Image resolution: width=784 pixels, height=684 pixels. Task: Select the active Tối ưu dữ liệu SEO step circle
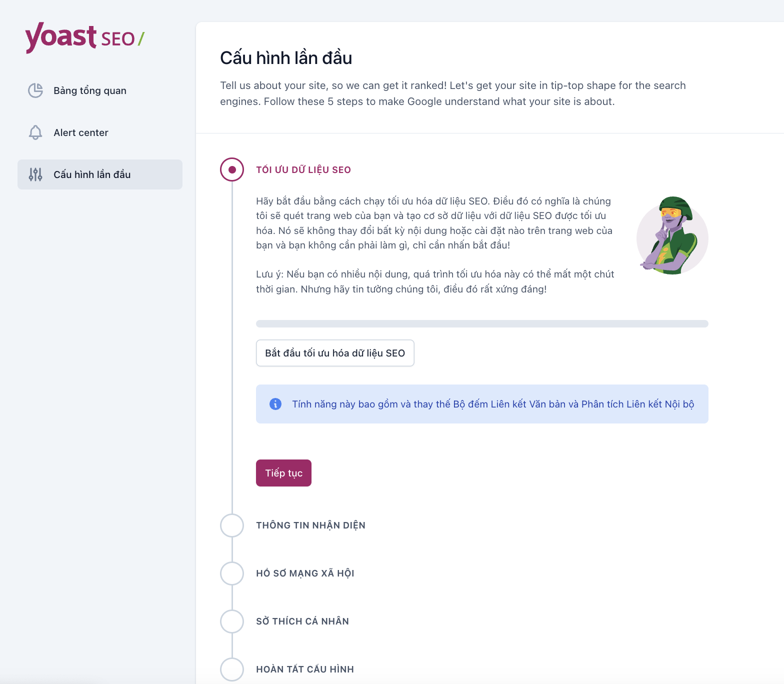pyautogui.click(x=232, y=170)
